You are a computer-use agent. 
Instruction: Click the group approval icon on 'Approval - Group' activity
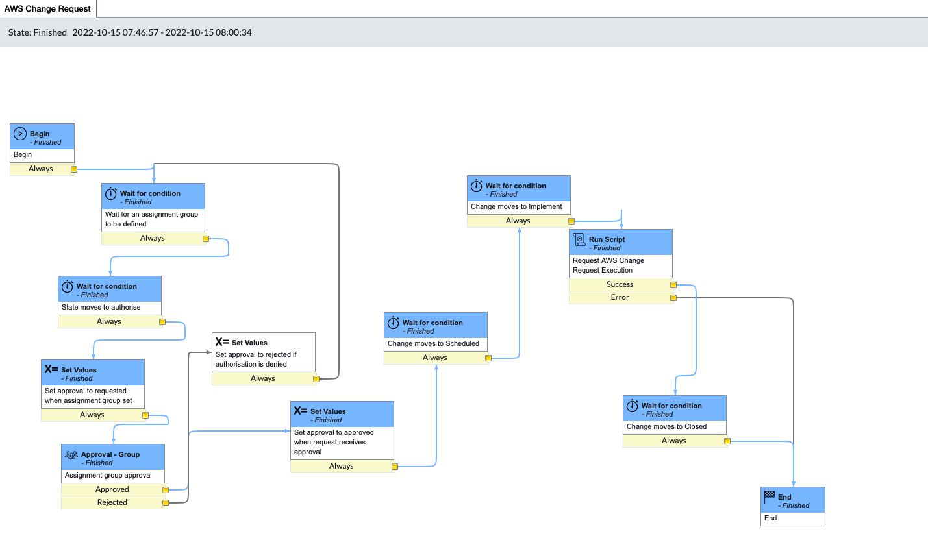(x=71, y=455)
